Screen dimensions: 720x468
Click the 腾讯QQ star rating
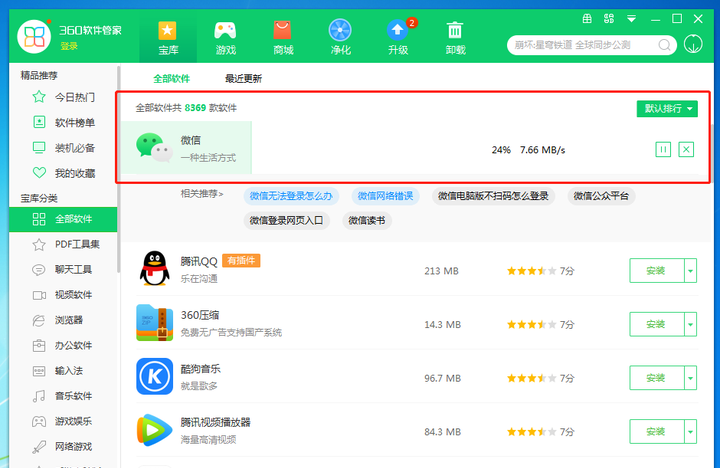(x=531, y=271)
